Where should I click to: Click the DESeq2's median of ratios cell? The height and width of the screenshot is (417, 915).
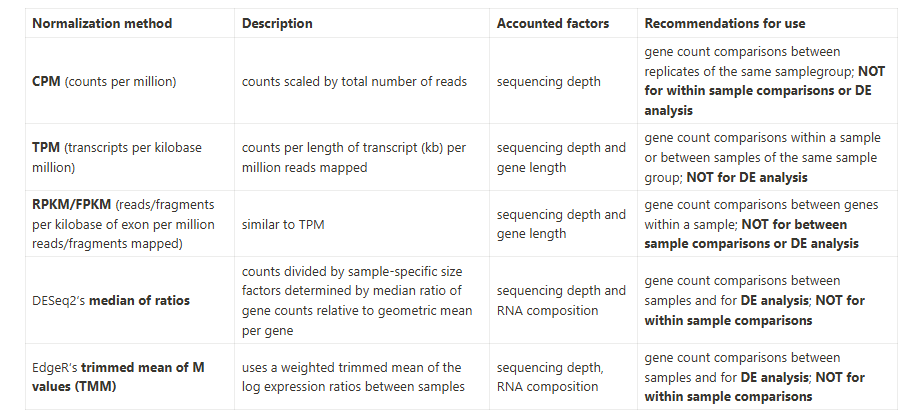(111, 300)
